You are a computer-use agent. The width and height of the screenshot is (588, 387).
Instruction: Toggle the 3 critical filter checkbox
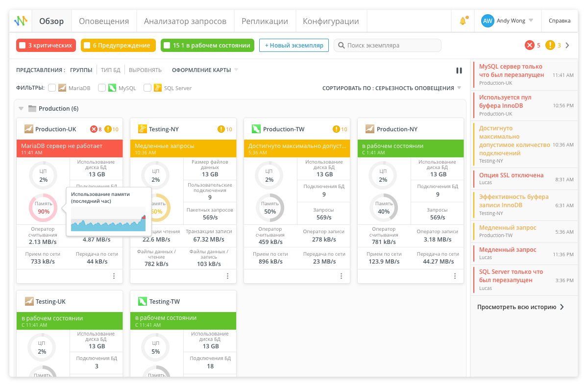coord(22,46)
